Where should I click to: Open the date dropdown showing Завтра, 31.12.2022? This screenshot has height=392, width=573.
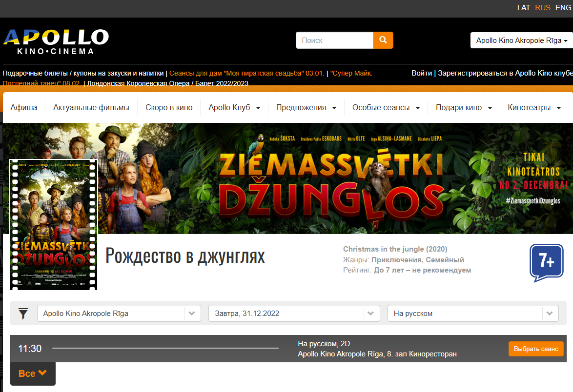294,314
